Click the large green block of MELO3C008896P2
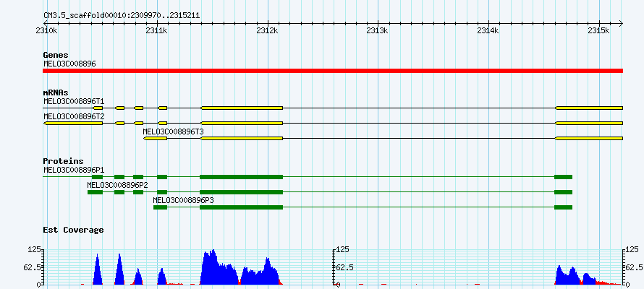The image size is (644, 289). 242,192
